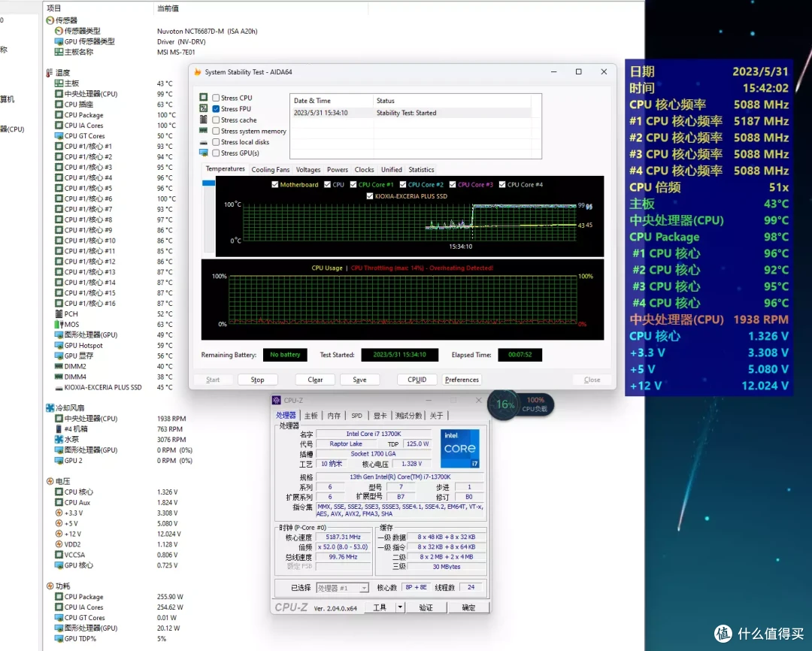Toggle KIOXIA-EXCERIA PLUS SSD graph checkbox

[x=370, y=196]
